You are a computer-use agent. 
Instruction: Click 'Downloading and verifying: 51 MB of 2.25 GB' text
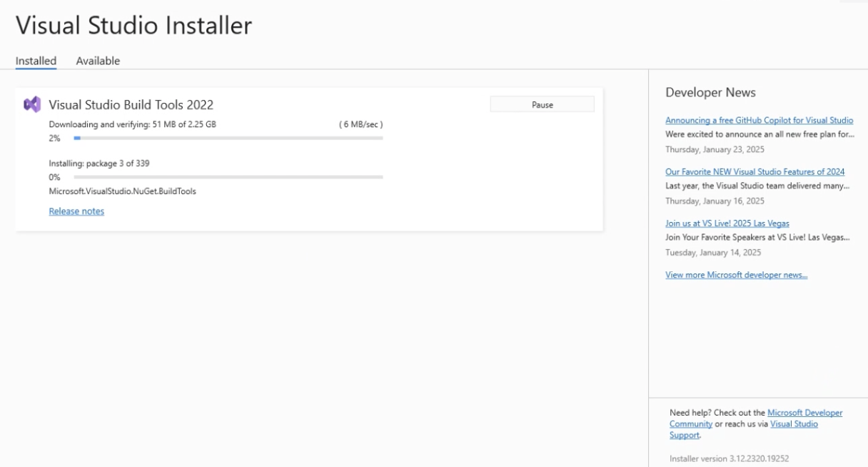pyautogui.click(x=133, y=124)
